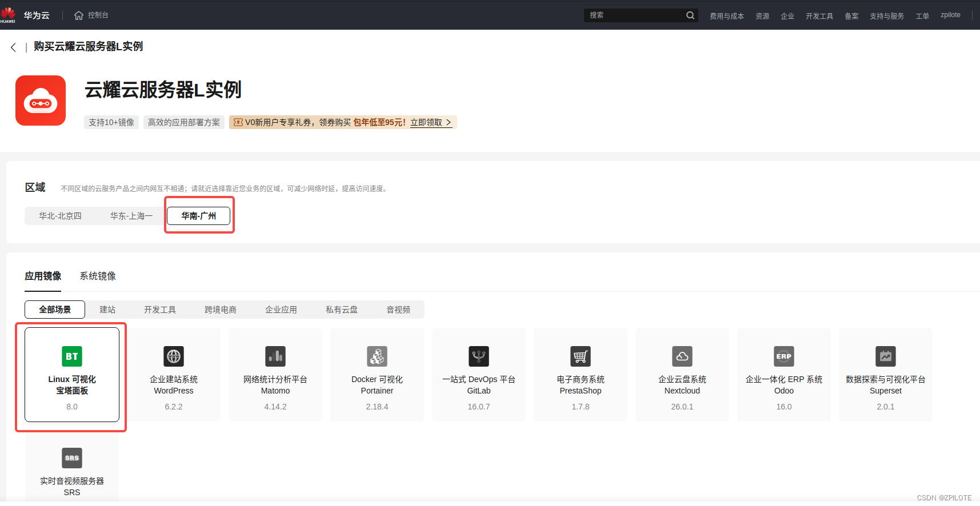Click the Docker 可视化 Portainer label
The image size is (980, 506).
377,385
